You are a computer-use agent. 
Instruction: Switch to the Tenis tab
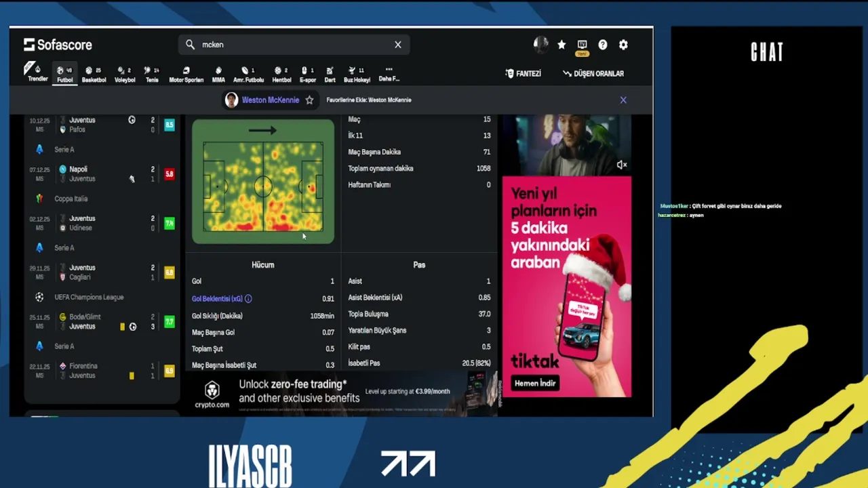(x=152, y=74)
